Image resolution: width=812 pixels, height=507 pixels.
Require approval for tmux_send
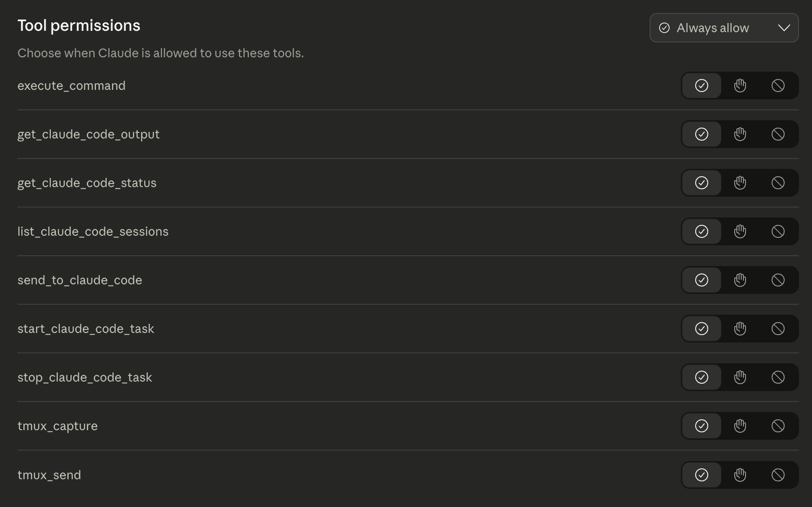(x=740, y=475)
